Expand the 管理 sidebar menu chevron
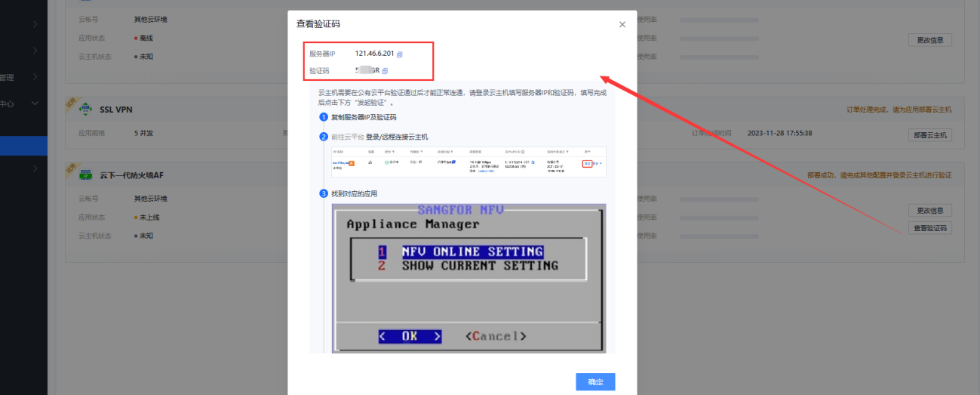 [35, 77]
